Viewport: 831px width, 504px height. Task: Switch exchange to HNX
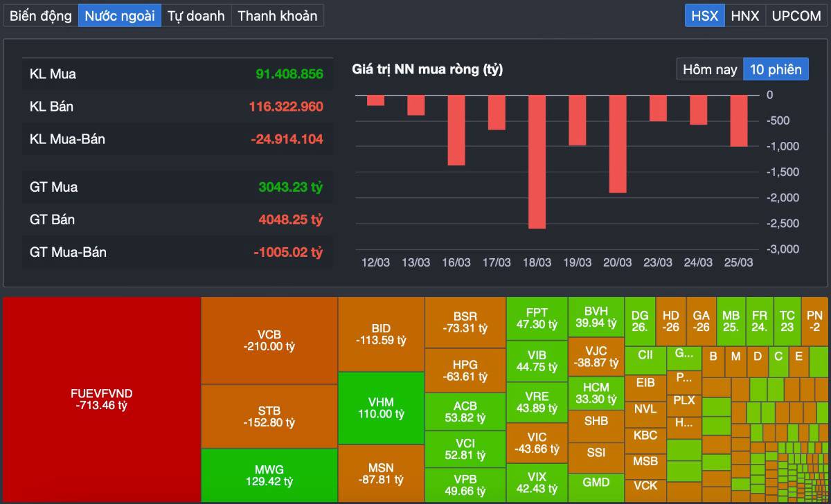[x=745, y=15]
